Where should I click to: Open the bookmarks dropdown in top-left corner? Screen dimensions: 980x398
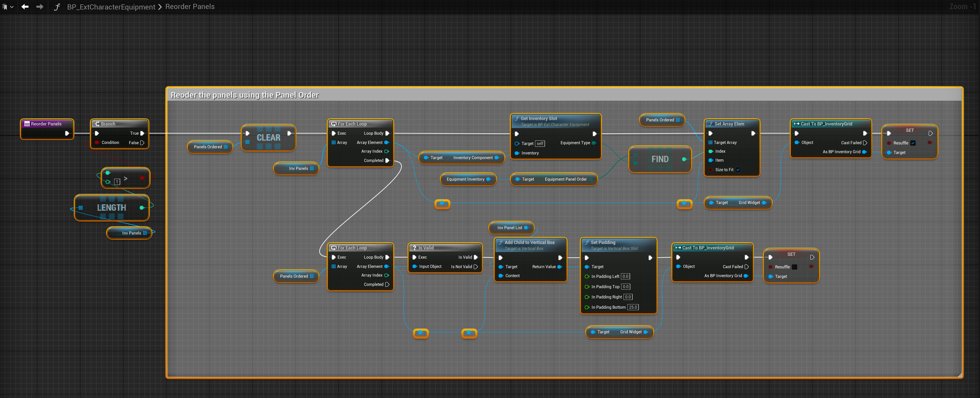pyautogui.click(x=8, y=7)
